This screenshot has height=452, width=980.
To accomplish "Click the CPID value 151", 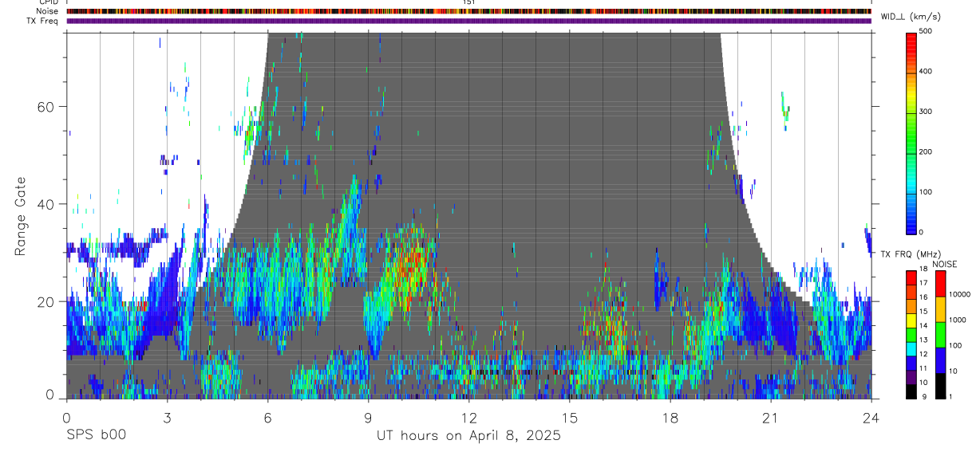I will click(469, 2).
